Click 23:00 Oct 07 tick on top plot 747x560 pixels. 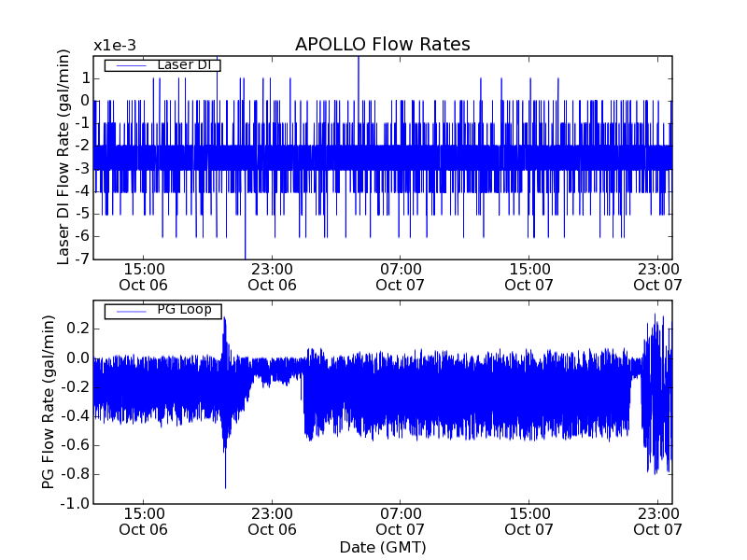[658, 276]
